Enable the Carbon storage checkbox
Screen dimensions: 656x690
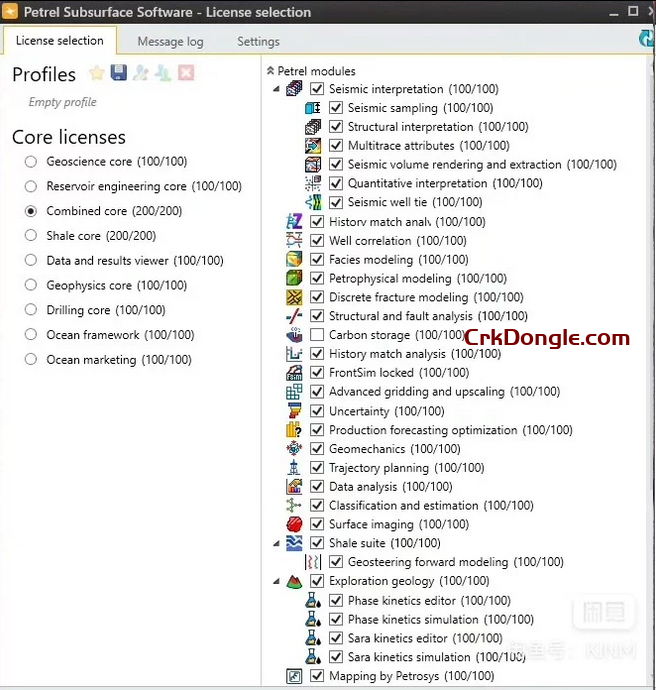(317, 335)
